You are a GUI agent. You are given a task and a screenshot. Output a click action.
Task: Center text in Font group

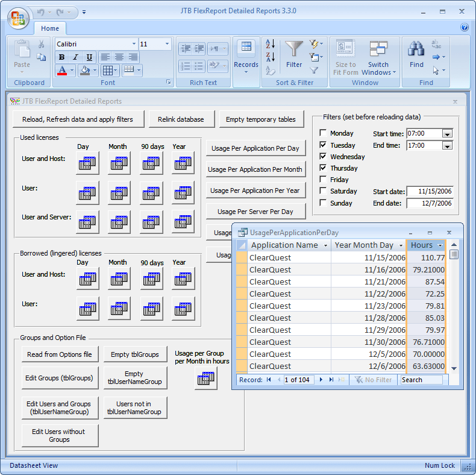coord(119,57)
